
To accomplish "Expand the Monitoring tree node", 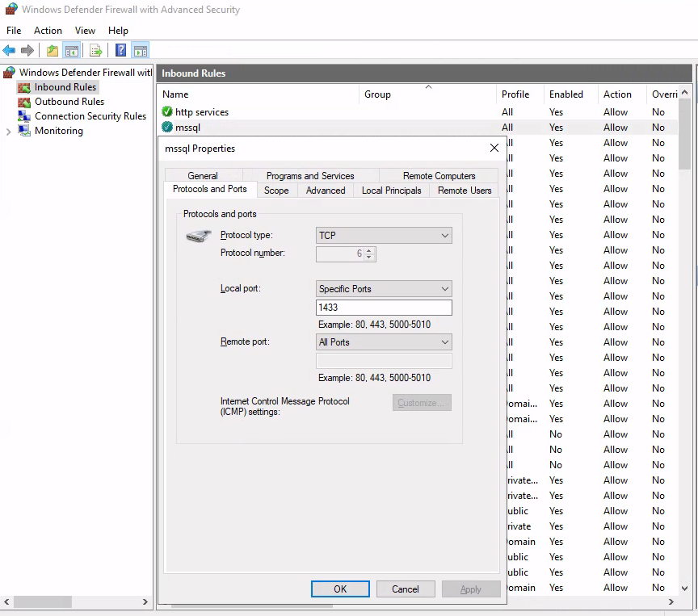I will [x=8, y=132].
